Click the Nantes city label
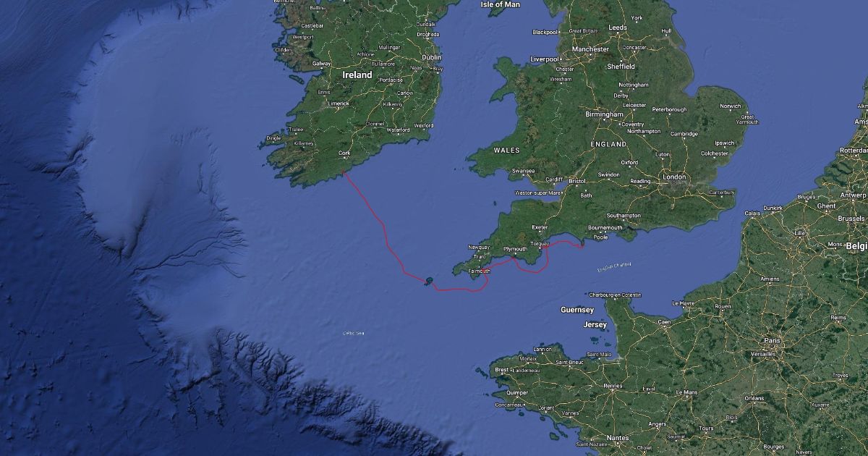The width and height of the screenshot is (868, 456). [618, 438]
